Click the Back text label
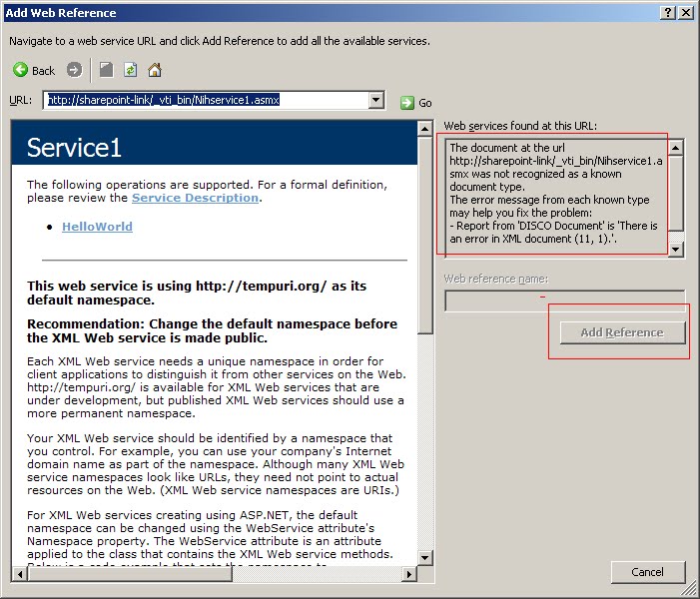 click(x=43, y=71)
